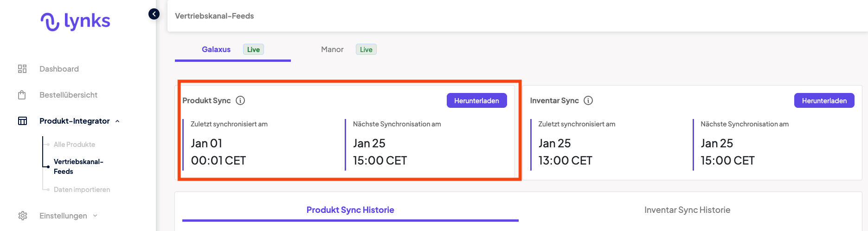Open the Inventar Sync Historie tab
This screenshot has width=868, height=231.
click(x=687, y=210)
